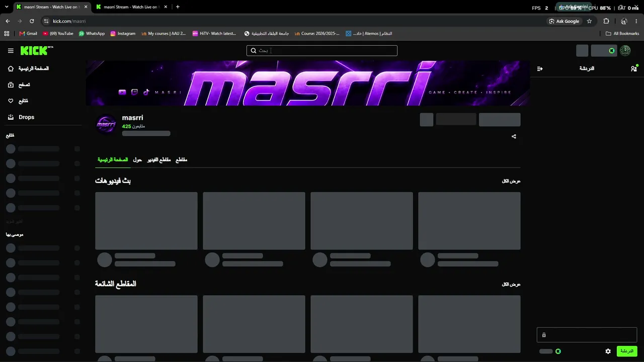Open متابع following page in sidebar
644x362 pixels.
point(18,101)
